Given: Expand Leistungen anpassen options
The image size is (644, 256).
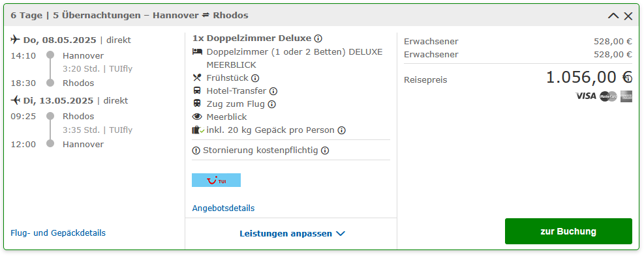Looking at the screenshot, I should (292, 234).
